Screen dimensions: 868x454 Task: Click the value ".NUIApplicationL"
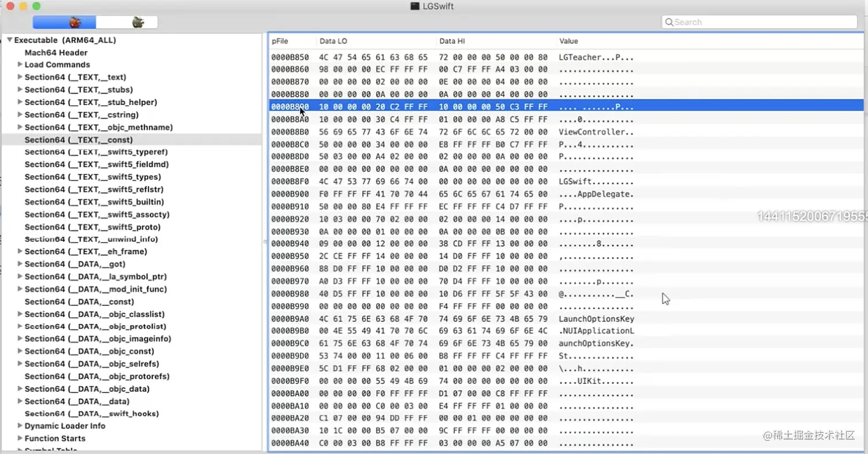click(x=596, y=331)
